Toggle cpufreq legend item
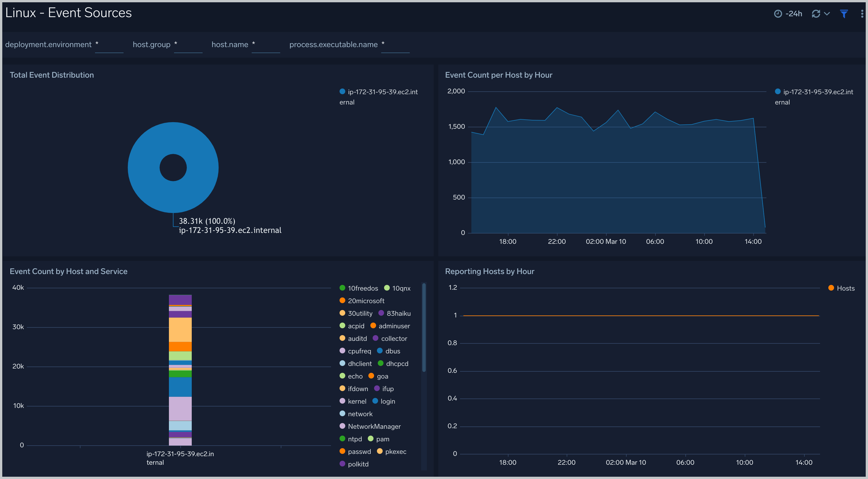The width and height of the screenshot is (868, 479). (x=355, y=351)
